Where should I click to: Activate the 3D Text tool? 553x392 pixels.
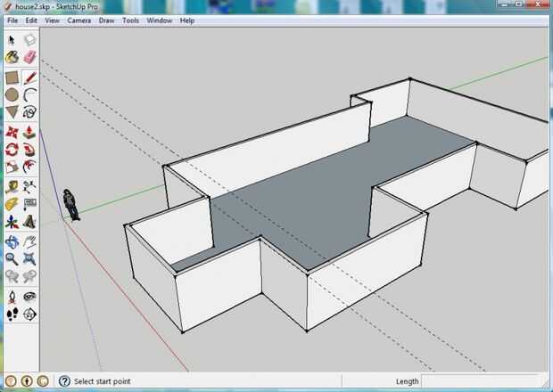pos(29,222)
